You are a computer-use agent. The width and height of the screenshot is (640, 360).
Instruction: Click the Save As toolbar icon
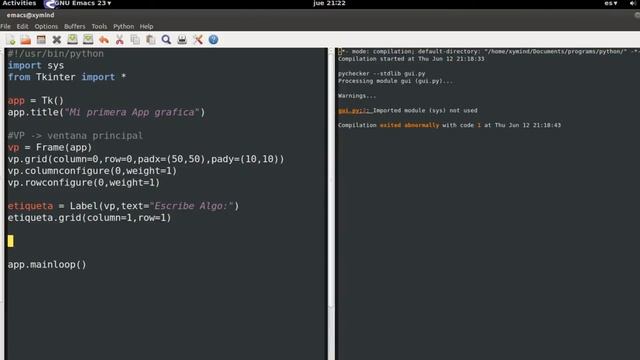88,40
